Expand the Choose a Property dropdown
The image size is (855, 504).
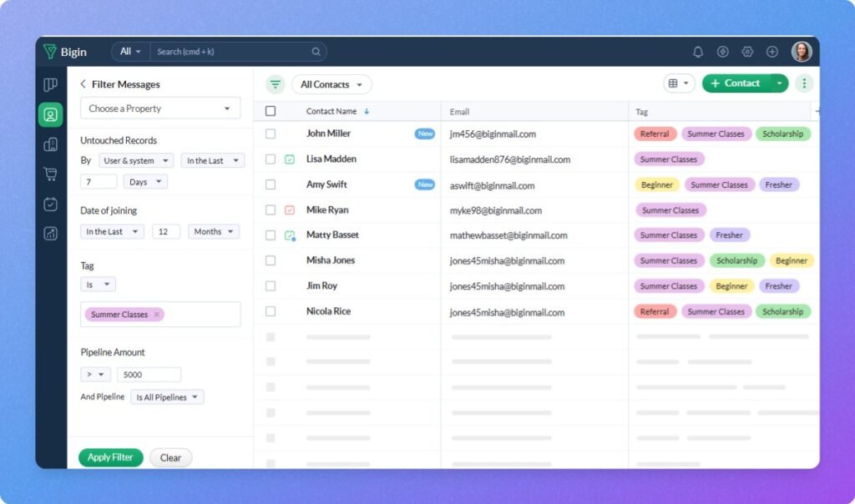coord(160,108)
